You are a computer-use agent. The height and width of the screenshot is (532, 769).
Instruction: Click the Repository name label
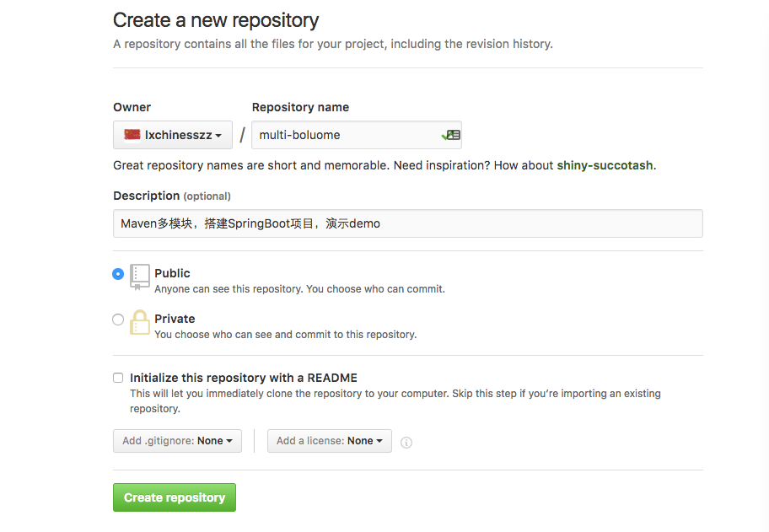point(301,107)
